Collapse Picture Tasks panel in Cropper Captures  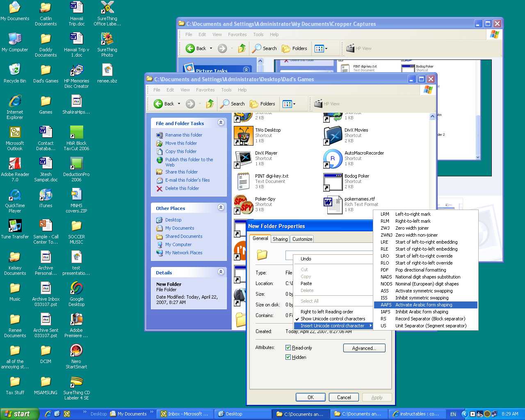(246, 70)
